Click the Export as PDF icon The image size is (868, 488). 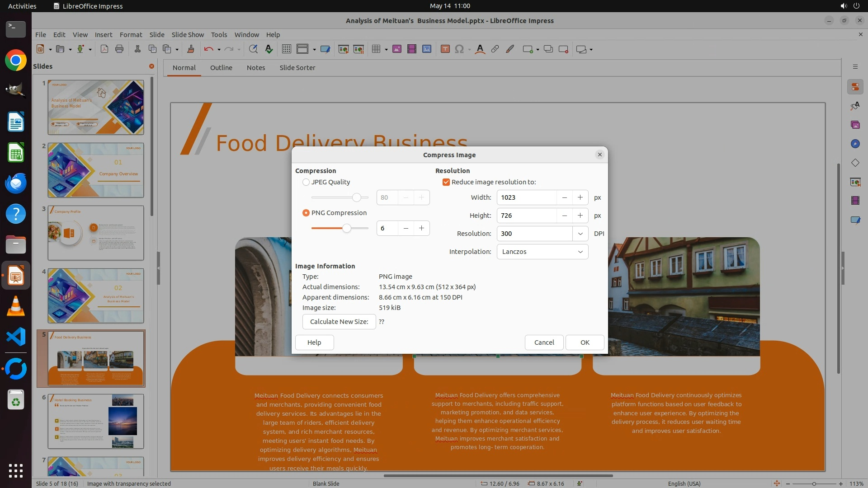(x=104, y=49)
